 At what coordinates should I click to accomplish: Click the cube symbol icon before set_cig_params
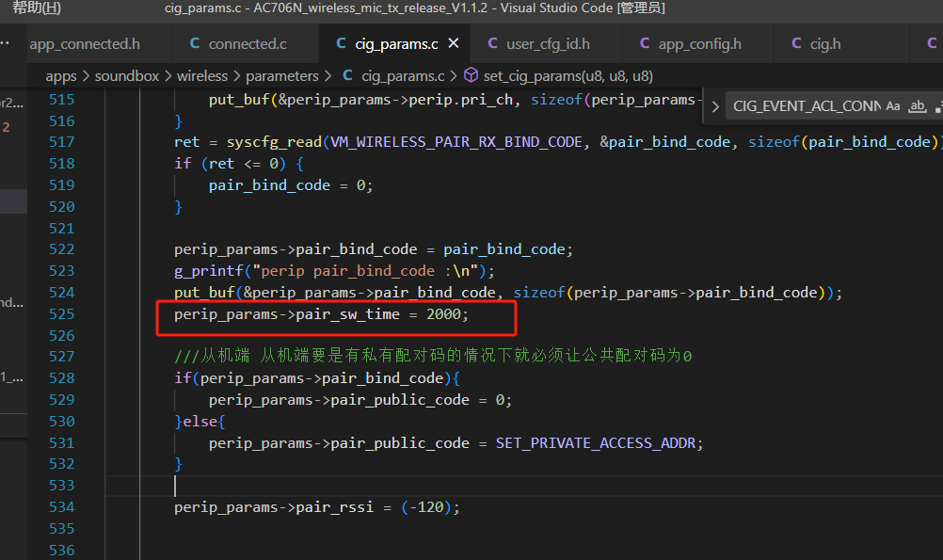pos(471,75)
